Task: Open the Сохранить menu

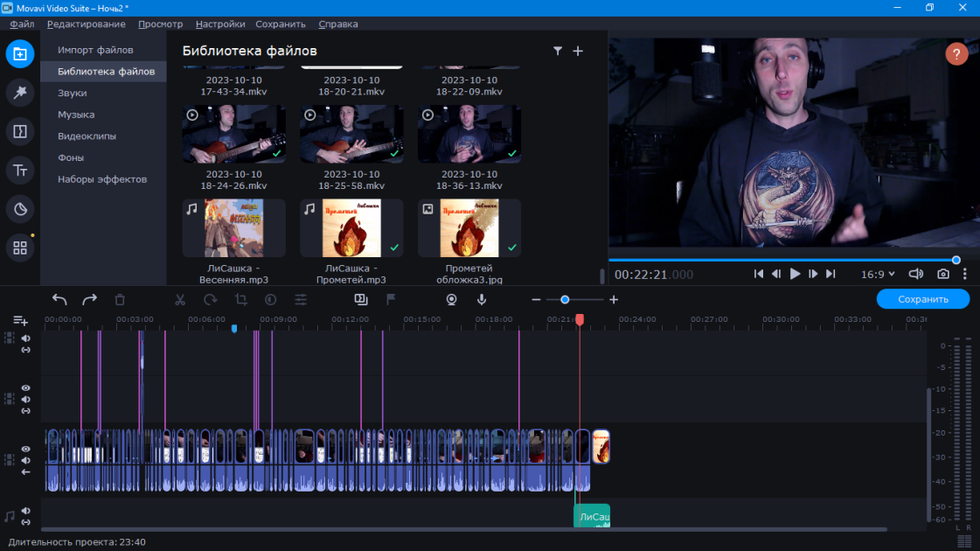Action: (x=281, y=24)
